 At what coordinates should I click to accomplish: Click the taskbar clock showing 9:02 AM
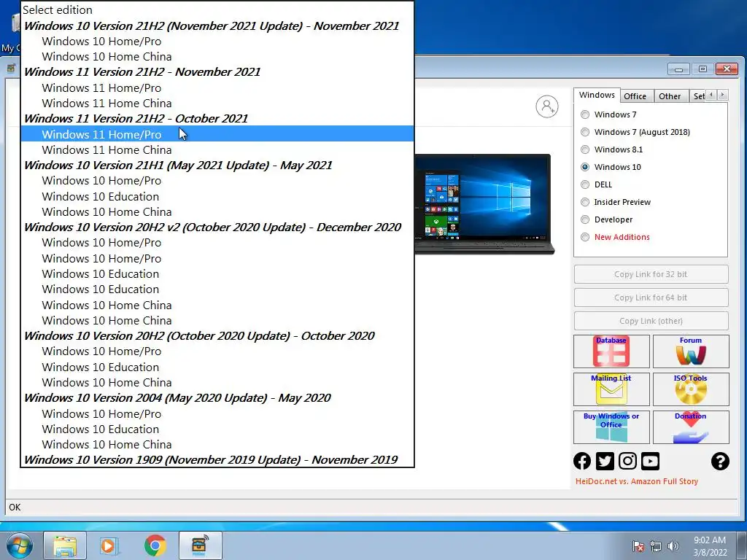(x=710, y=546)
